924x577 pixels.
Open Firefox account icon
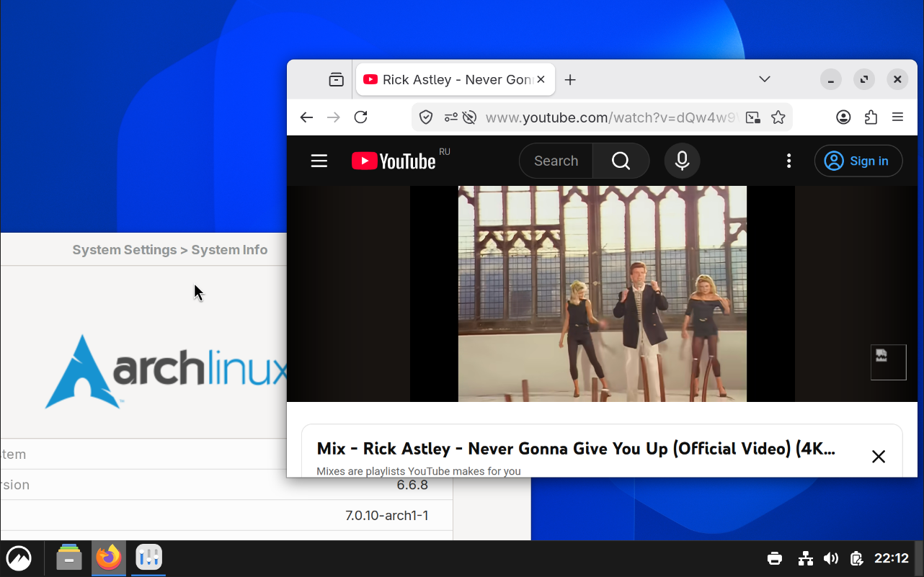pos(843,117)
